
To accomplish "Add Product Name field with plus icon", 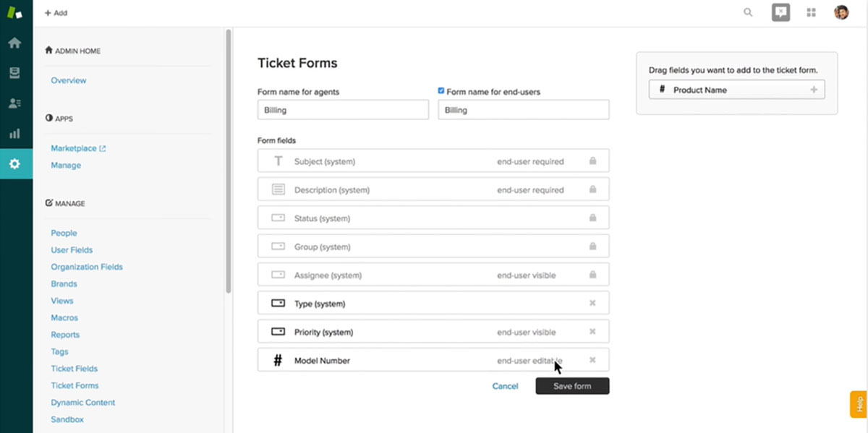I will [814, 90].
